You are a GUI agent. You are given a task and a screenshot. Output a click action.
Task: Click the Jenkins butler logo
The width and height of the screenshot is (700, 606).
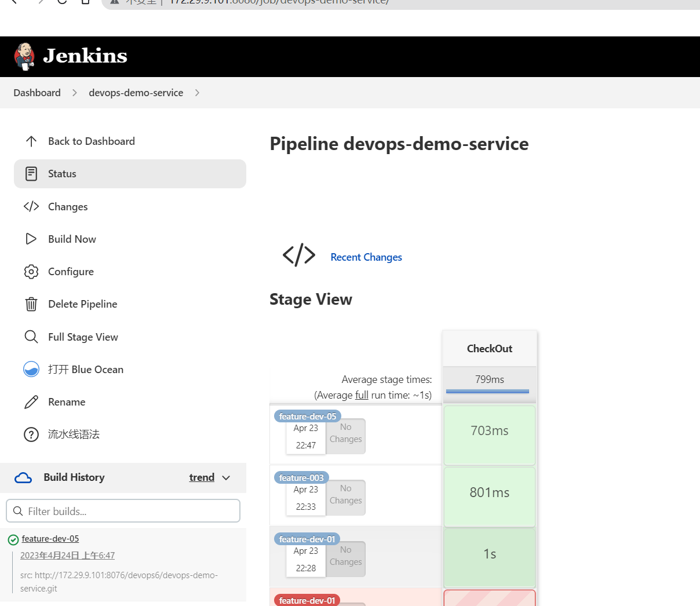[x=24, y=56]
